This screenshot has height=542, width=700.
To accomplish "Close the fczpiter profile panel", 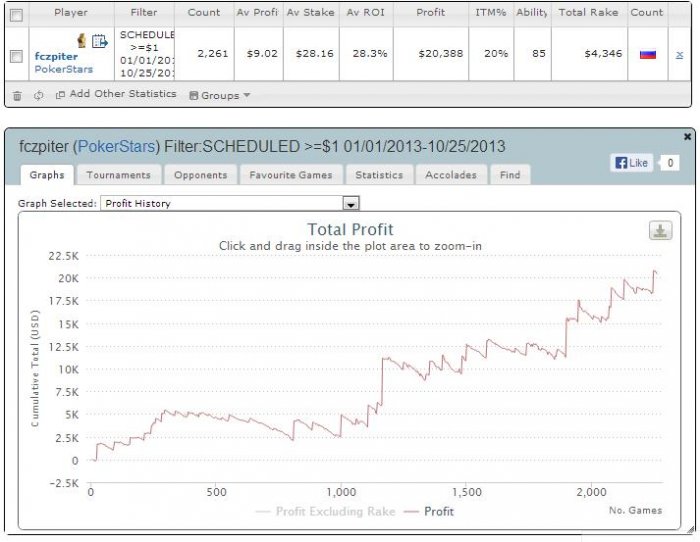I will tap(688, 137).
